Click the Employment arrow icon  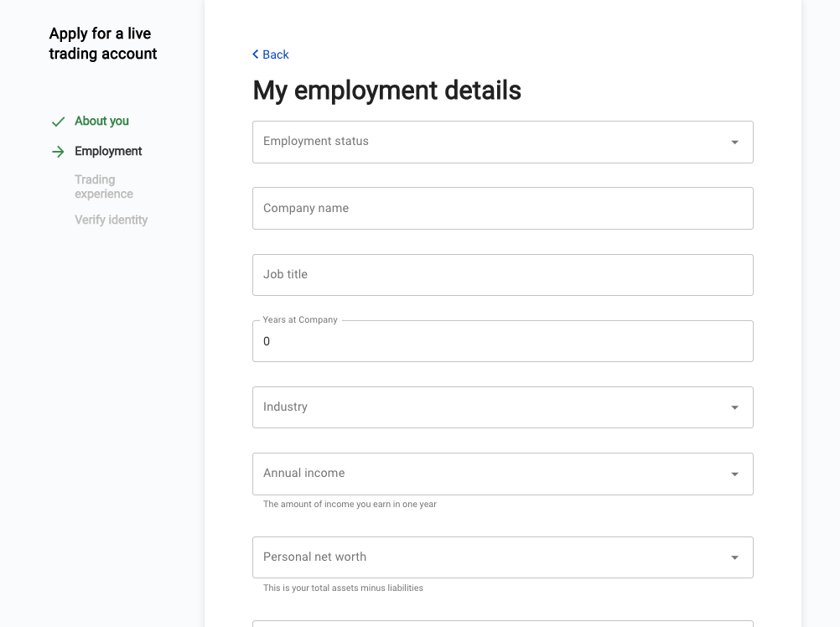click(58, 152)
